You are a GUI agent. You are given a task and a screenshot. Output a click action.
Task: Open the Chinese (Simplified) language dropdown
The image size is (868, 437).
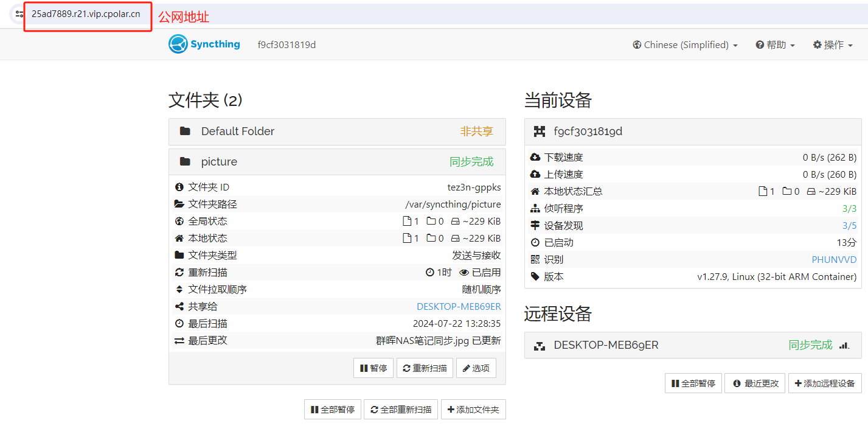click(686, 44)
